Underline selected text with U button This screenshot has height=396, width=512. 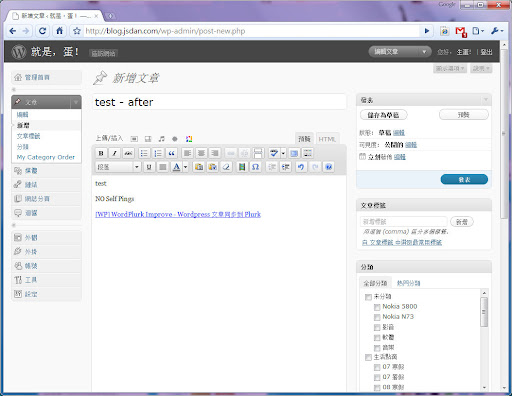[149, 167]
